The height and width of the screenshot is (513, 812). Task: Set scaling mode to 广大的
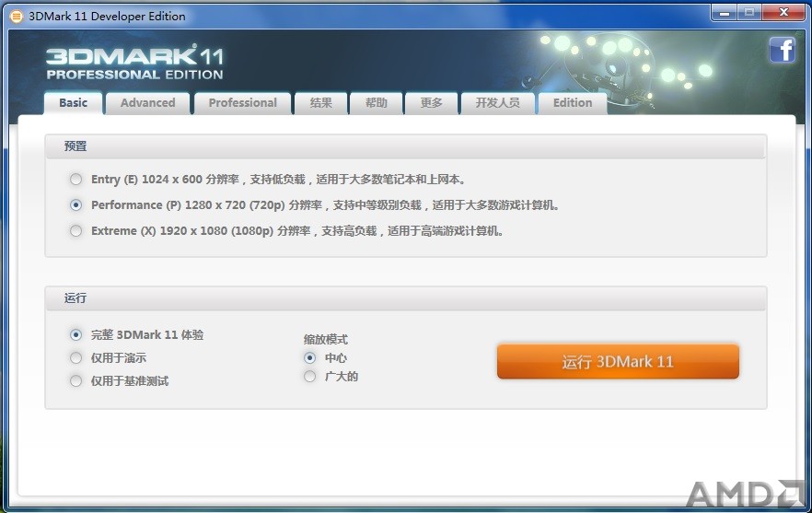pyautogui.click(x=309, y=376)
